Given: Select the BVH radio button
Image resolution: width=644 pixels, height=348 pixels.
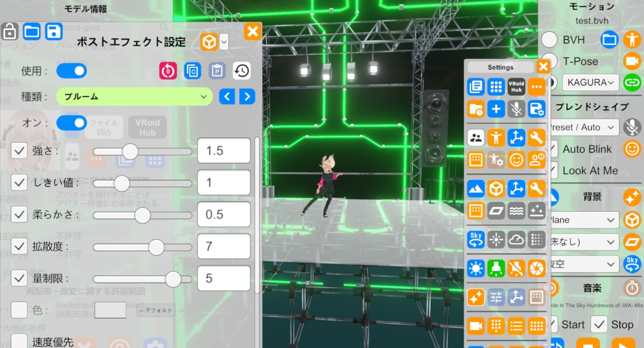Looking at the screenshot, I should click(x=550, y=40).
